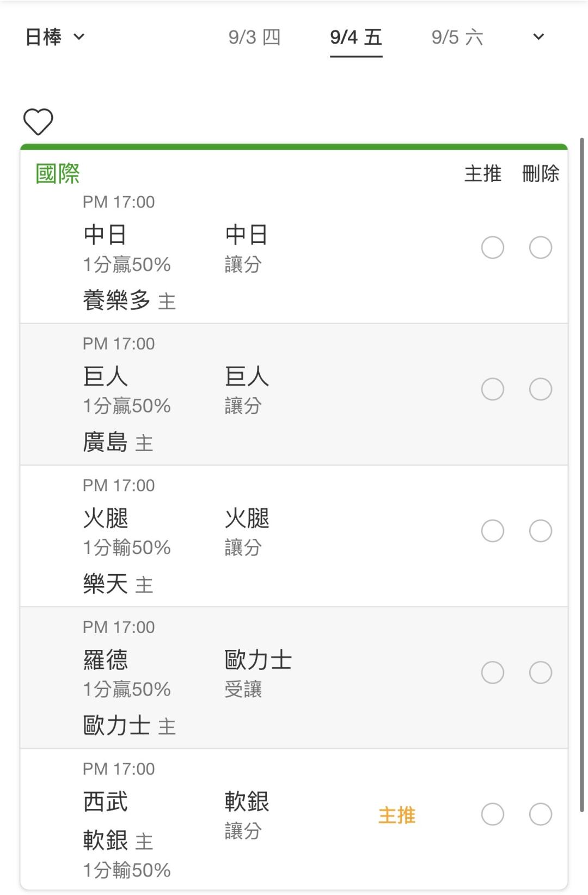Select 刪除 radio for 軟銀 game
Viewport: 588px width, 895px height.
click(x=541, y=814)
